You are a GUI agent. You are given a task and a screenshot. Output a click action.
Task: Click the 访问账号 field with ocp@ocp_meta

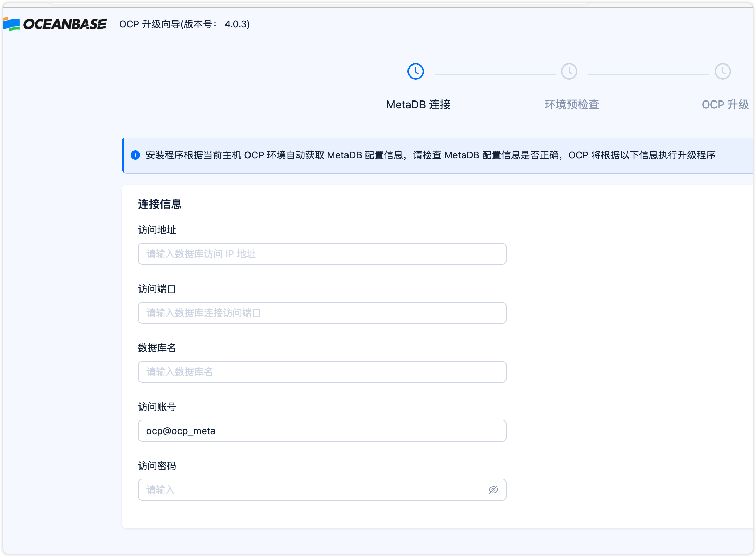point(322,431)
